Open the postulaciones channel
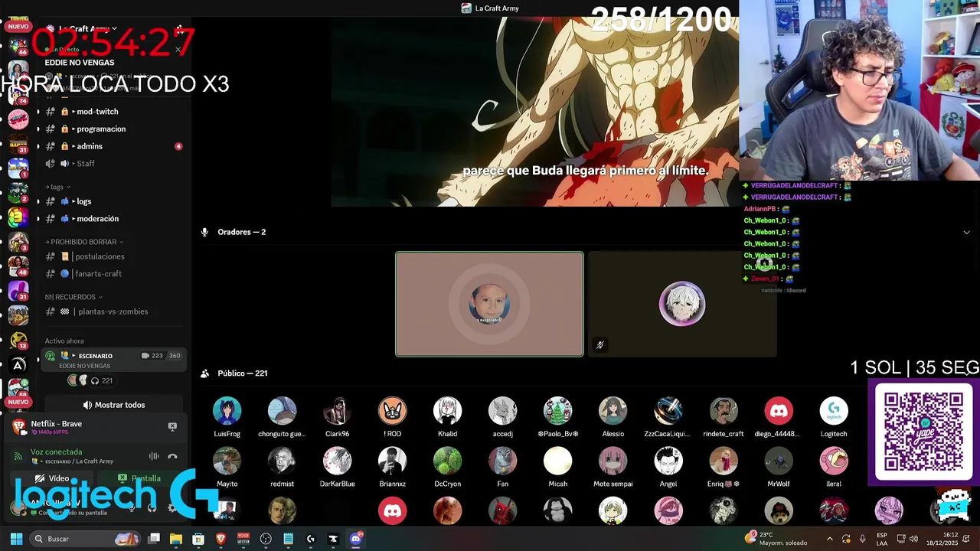 tap(113, 256)
